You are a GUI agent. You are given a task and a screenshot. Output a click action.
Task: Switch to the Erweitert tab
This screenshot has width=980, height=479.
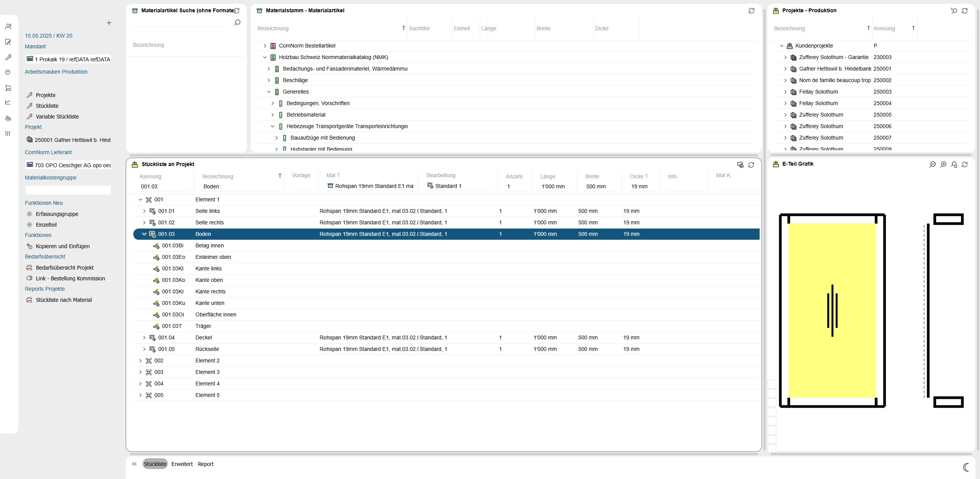tap(182, 464)
